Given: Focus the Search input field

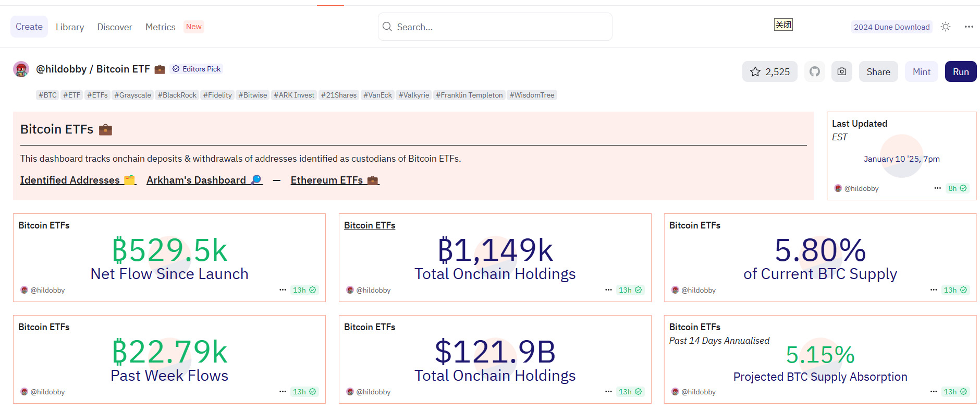Looking at the screenshot, I should 495,27.
